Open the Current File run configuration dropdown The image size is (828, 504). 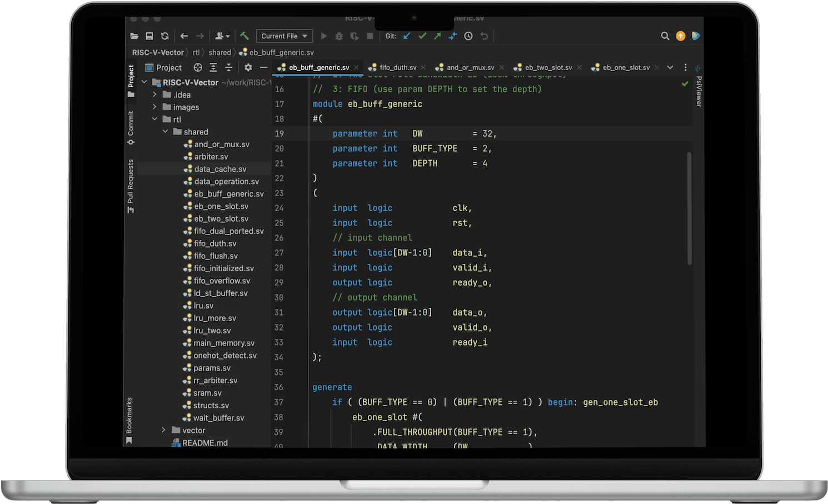(x=284, y=36)
